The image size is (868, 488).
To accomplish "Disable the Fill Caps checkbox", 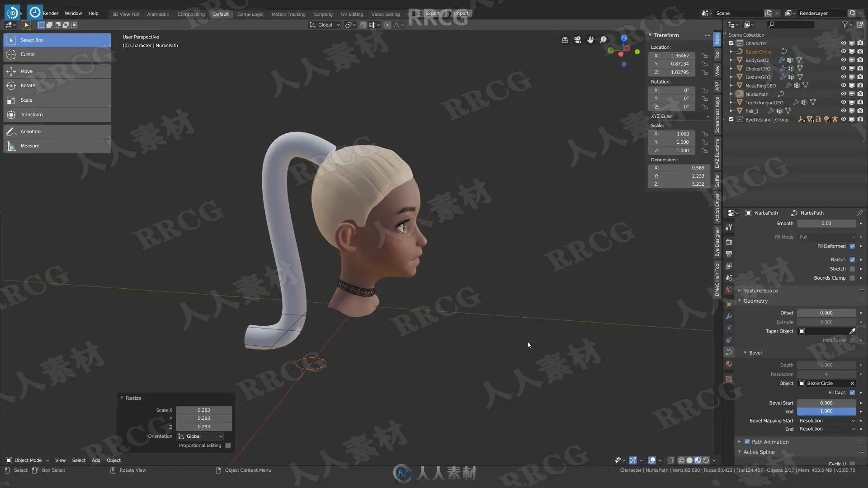I will [x=852, y=393].
